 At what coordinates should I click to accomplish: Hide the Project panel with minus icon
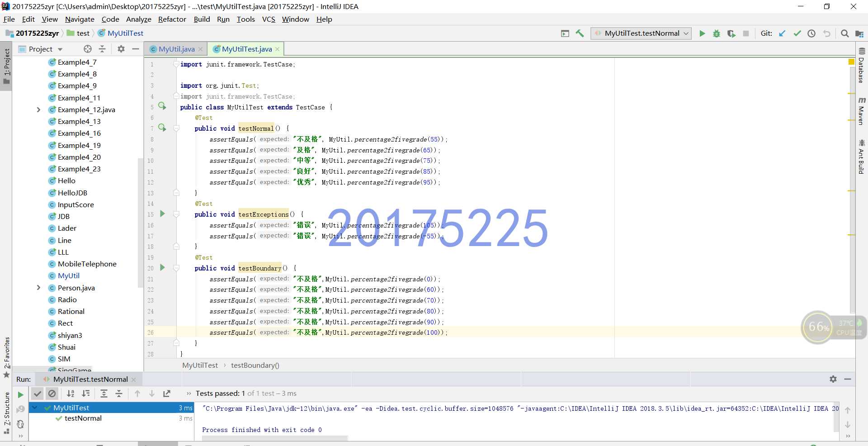pyautogui.click(x=135, y=49)
